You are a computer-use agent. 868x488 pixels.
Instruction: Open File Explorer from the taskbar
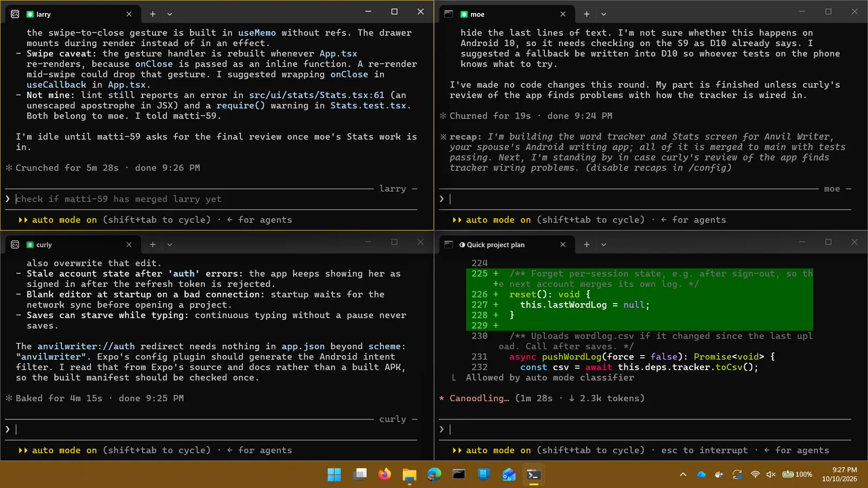point(410,474)
